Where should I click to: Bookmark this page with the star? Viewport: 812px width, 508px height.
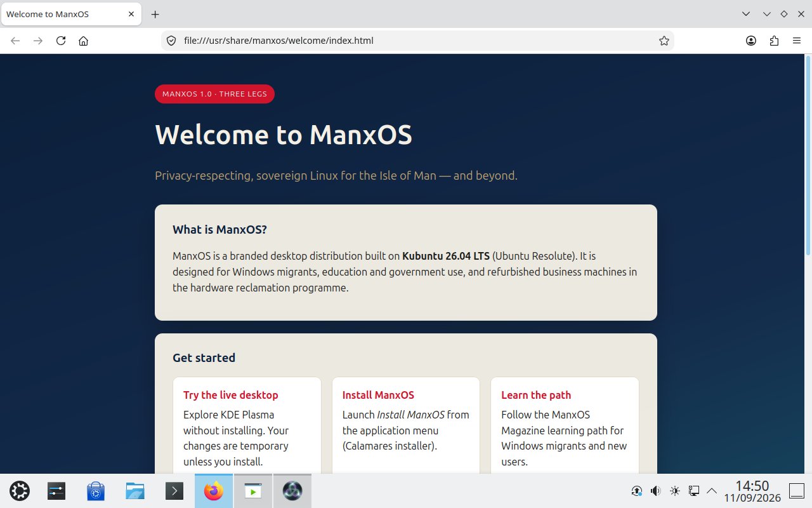click(x=664, y=41)
